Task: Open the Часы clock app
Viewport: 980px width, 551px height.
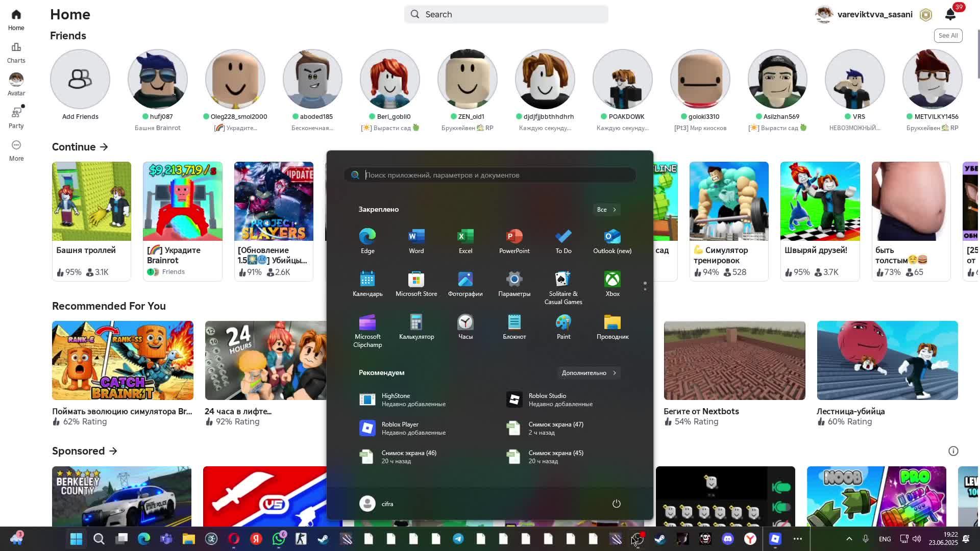Action: [465, 327]
